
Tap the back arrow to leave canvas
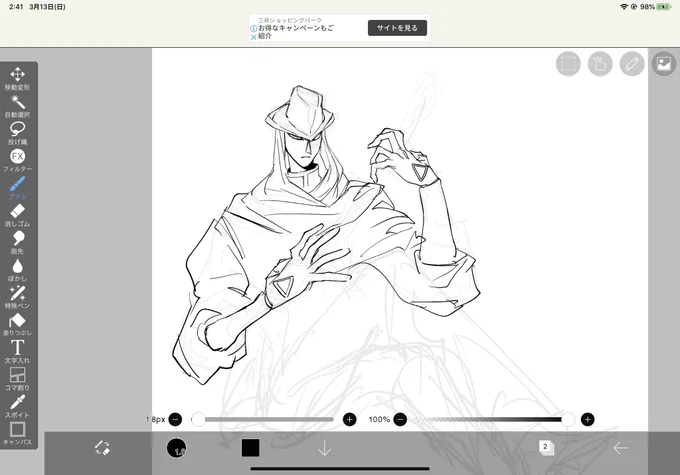coord(621,448)
